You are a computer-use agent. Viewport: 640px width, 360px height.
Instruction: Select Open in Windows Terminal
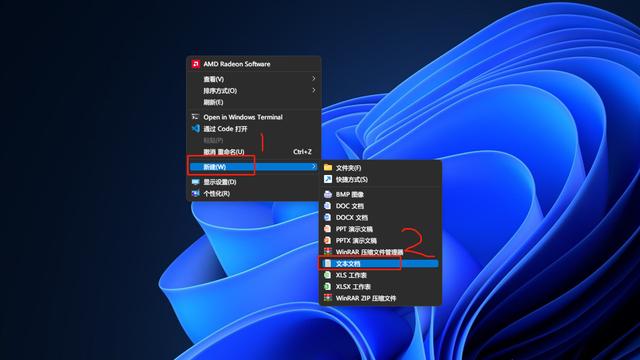[x=253, y=117]
